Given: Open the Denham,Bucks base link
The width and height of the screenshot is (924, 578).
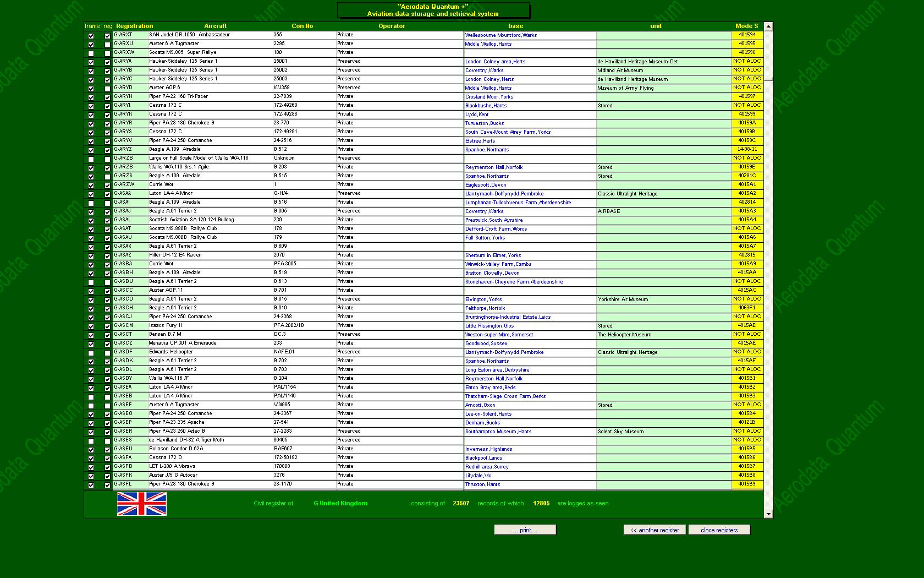Looking at the screenshot, I should (x=483, y=423).
